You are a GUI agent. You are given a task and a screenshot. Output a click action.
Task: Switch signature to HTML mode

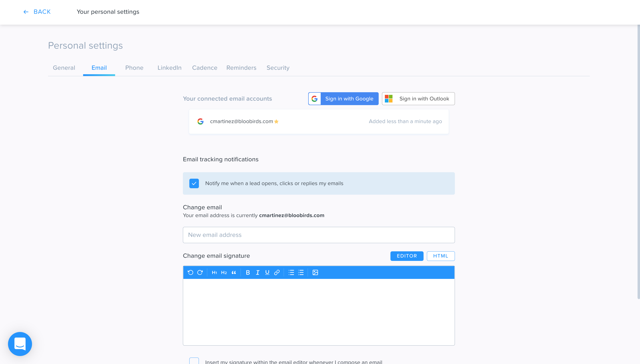[x=440, y=256]
